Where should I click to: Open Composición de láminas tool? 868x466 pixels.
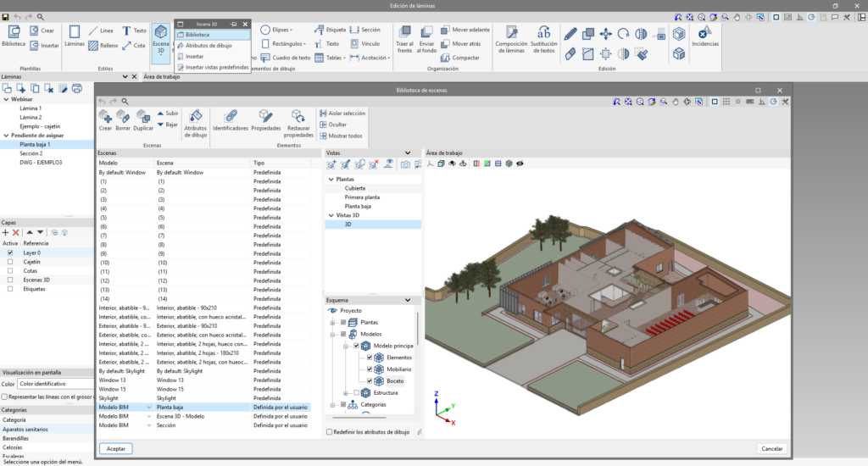pyautogui.click(x=511, y=35)
